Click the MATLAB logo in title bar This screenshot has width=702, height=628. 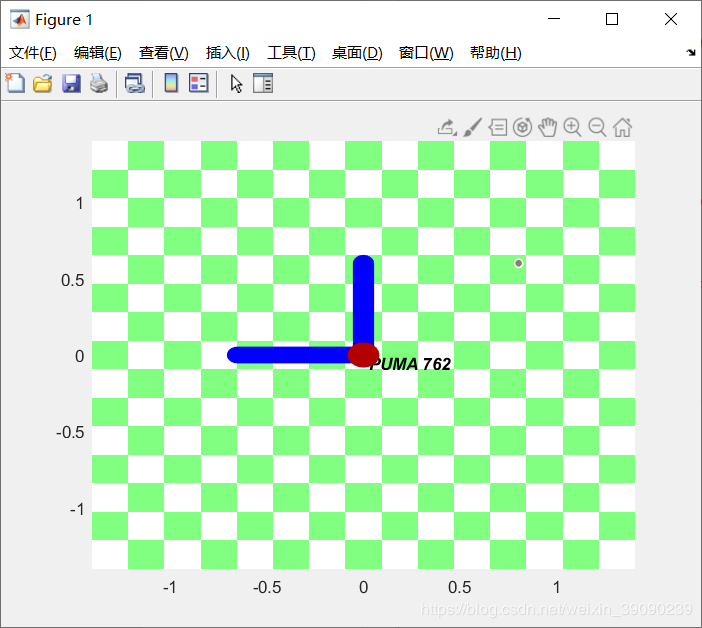(x=20, y=19)
